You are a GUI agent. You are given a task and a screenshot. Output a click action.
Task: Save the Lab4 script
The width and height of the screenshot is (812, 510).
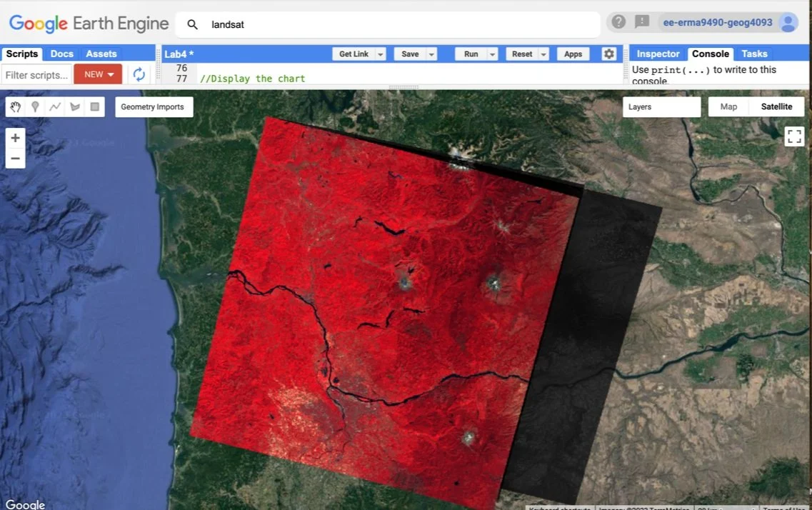[x=410, y=54]
